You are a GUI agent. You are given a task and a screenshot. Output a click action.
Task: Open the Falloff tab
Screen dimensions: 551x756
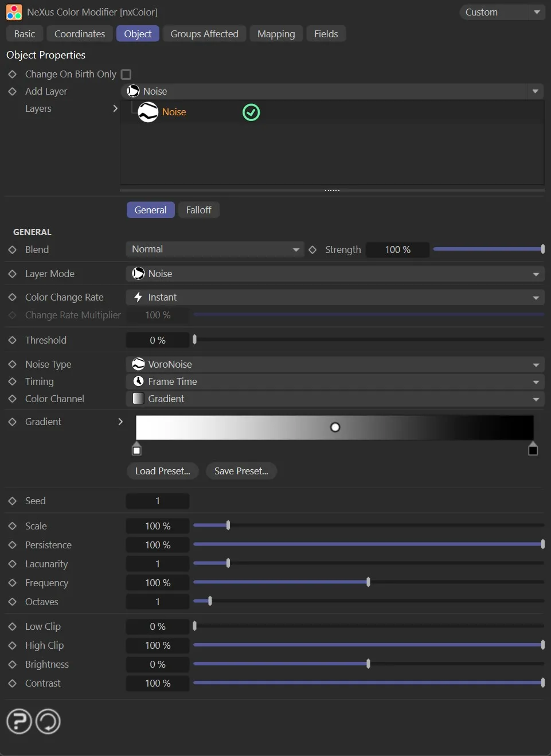tap(198, 211)
